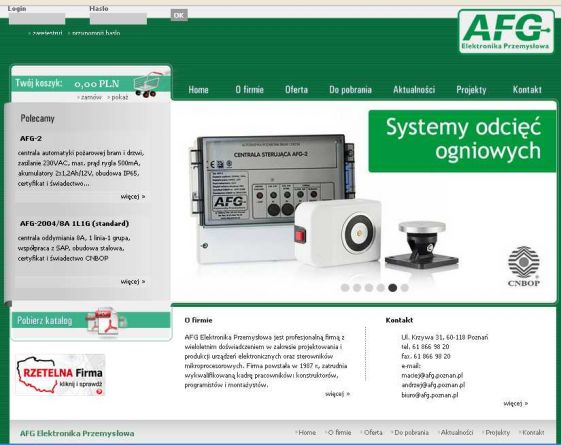This screenshot has height=445, width=561.
Task: Open the Rzetelna Firma badge
Action: [x=60, y=375]
